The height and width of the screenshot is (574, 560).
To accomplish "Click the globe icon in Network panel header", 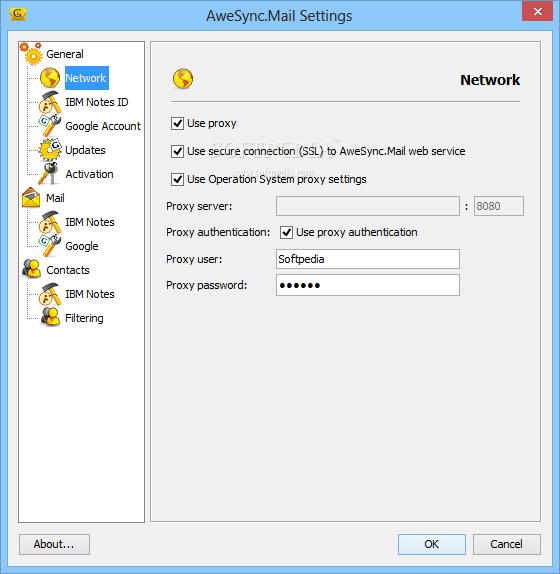I will point(183,79).
